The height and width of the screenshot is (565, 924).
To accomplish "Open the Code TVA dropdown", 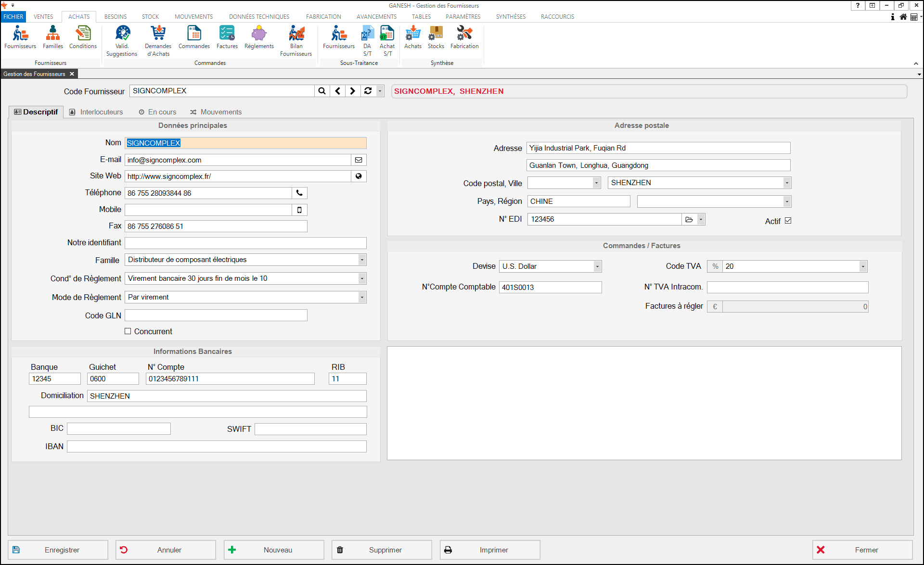I will click(863, 267).
